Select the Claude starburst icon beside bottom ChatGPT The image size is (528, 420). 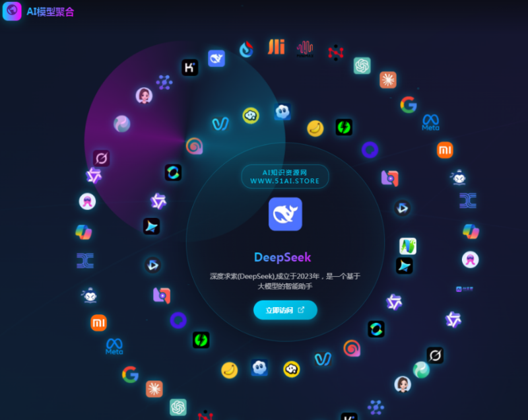pyautogui.click(x=154, y=389)
